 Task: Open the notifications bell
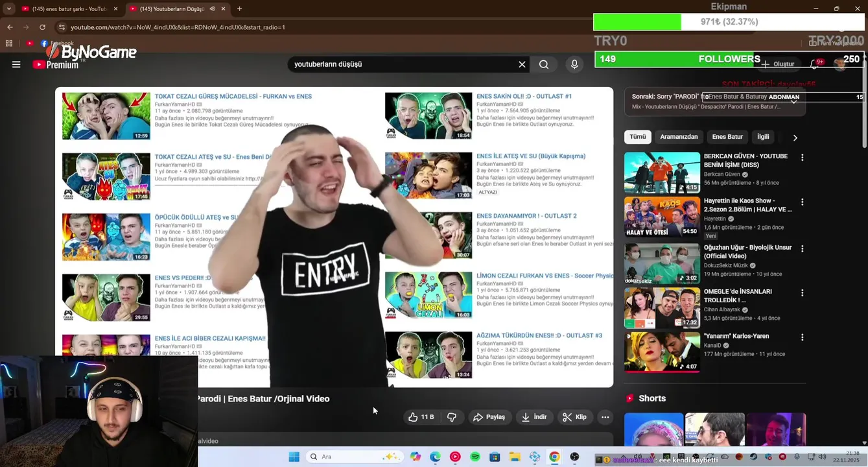pos(815,64)
